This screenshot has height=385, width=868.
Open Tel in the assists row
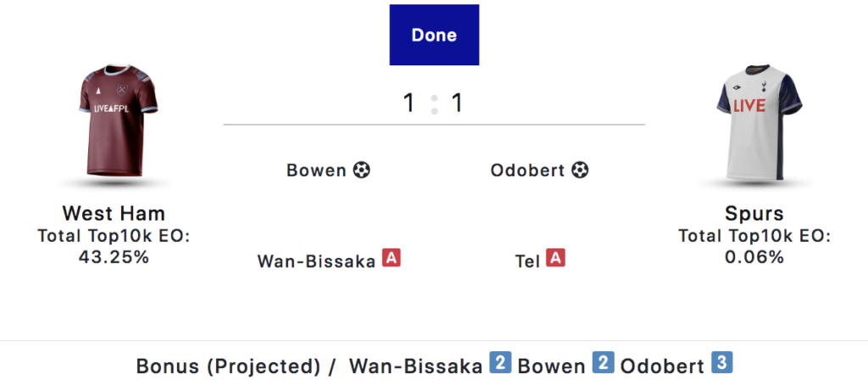pyautogui.click(x=527, y=261)
